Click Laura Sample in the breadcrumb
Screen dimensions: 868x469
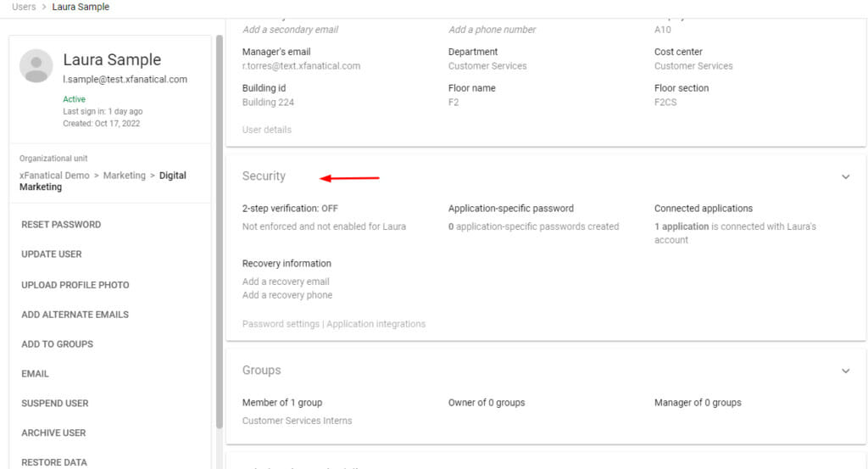coord(81,7)
